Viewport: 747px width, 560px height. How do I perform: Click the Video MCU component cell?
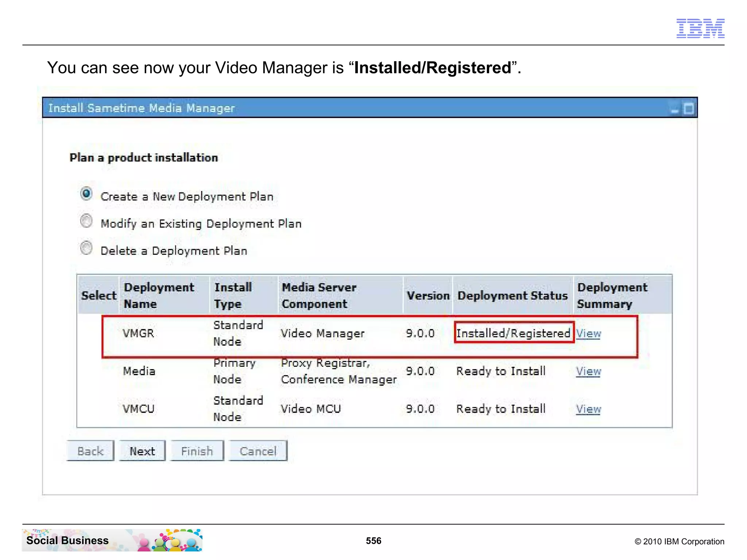click(x=311, y=409)
